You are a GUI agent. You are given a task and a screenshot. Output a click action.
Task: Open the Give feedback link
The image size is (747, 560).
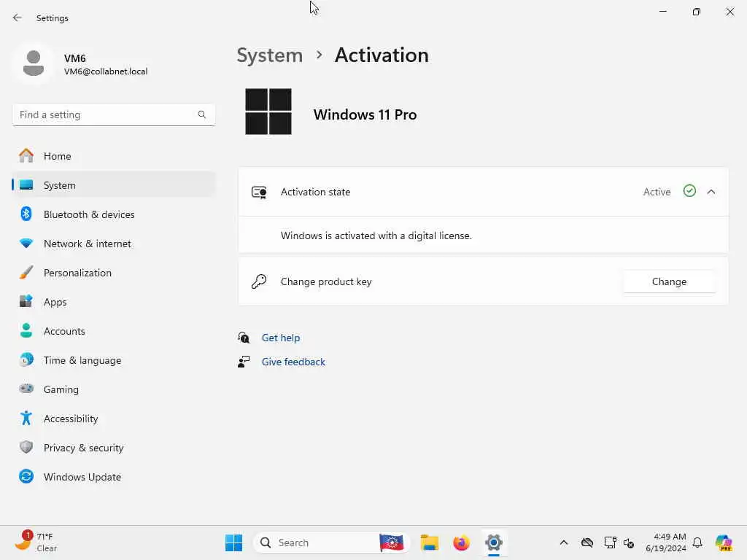[x=293, y=362]
